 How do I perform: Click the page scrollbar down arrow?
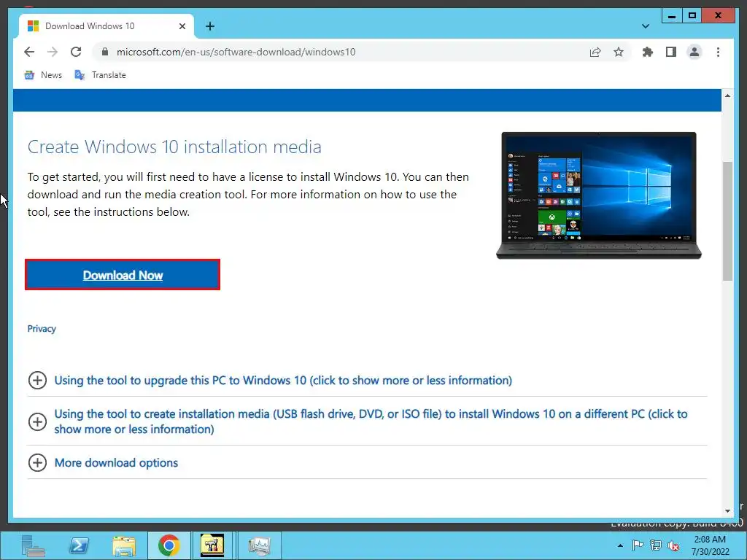[727, 511]
